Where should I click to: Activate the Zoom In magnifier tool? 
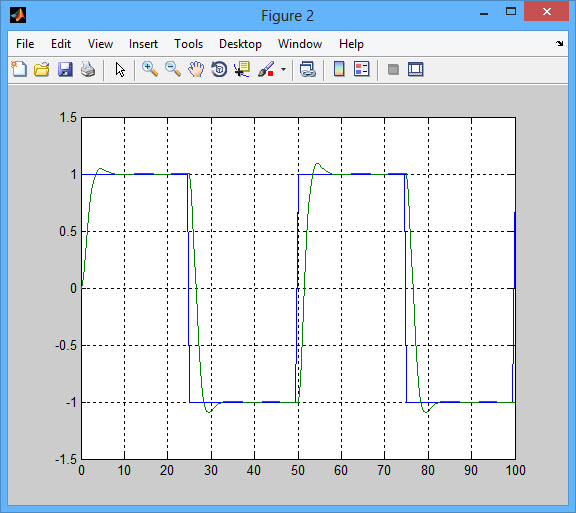pos(150,69)
